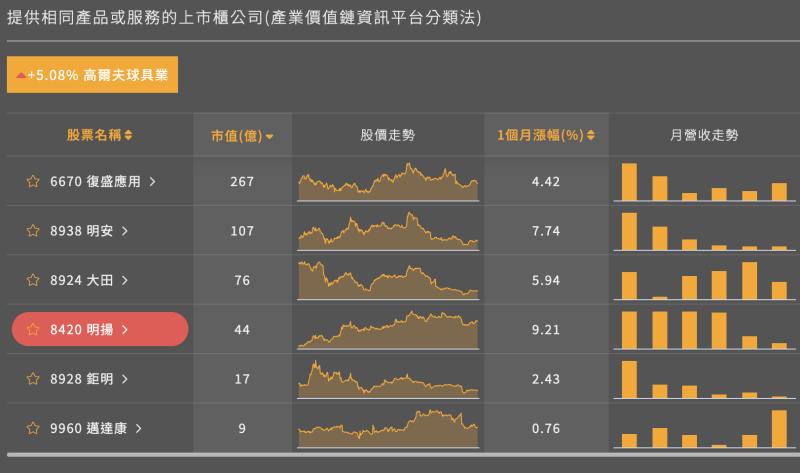Open highlighted stock 8420 明揚
The width and height of the screenshot is (800, 473).
pyautogui.click(x=100, y=329)
